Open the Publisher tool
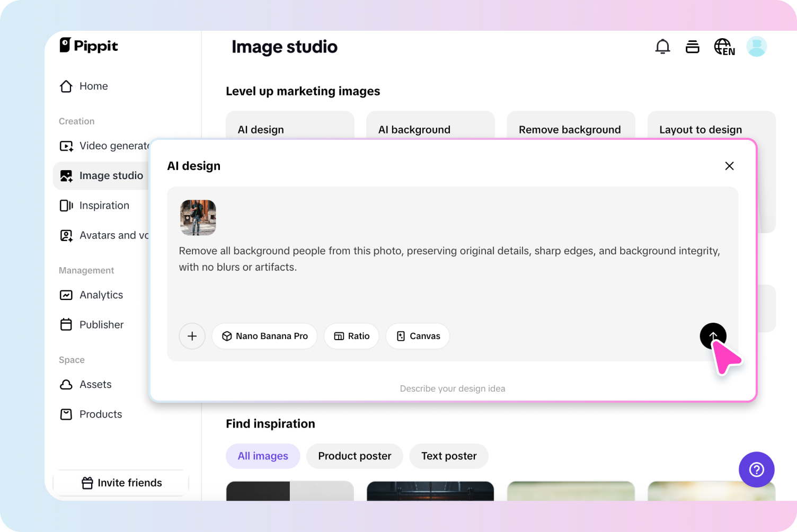The width and height of the screenshot is (797, 532). click(101, 324)
